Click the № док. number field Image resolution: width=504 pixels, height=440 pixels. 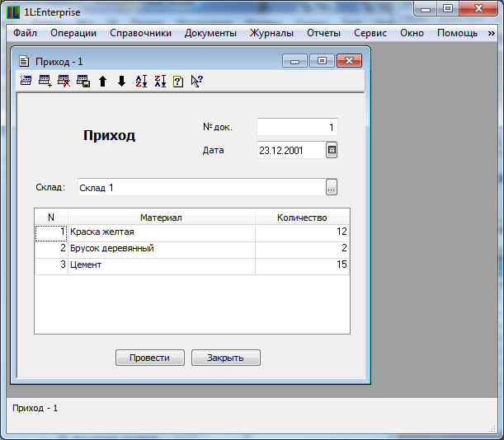297,128
